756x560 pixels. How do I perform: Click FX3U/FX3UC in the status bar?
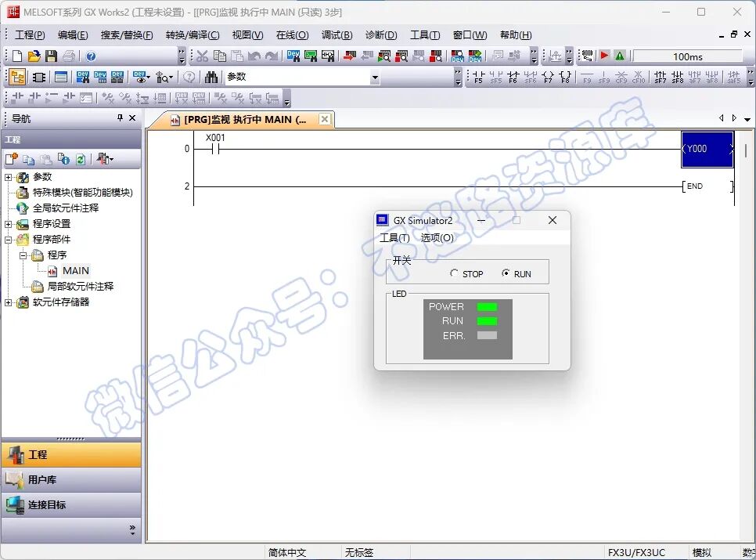(636, 552)
